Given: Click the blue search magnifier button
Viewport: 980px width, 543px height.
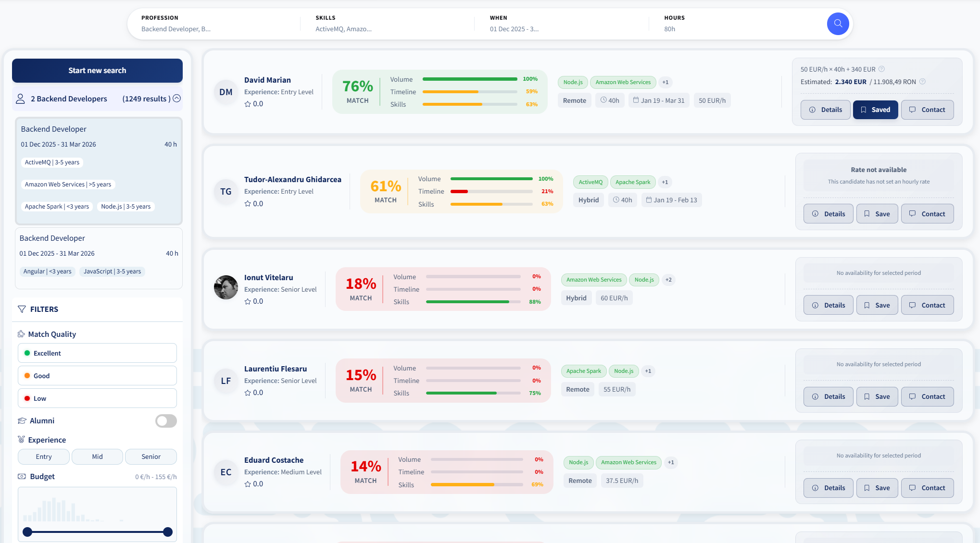Looking at the screenshot, I should tap(838, 24).
